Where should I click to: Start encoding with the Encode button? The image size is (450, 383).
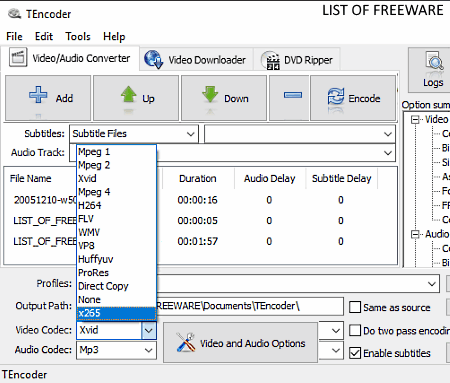click(353, 98)
